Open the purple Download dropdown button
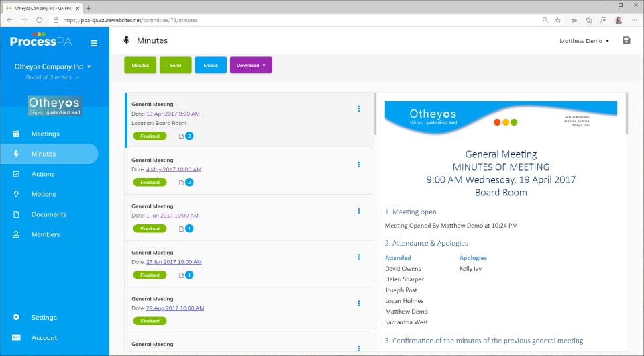The image size is (644, 356). (x=251, y=65)
